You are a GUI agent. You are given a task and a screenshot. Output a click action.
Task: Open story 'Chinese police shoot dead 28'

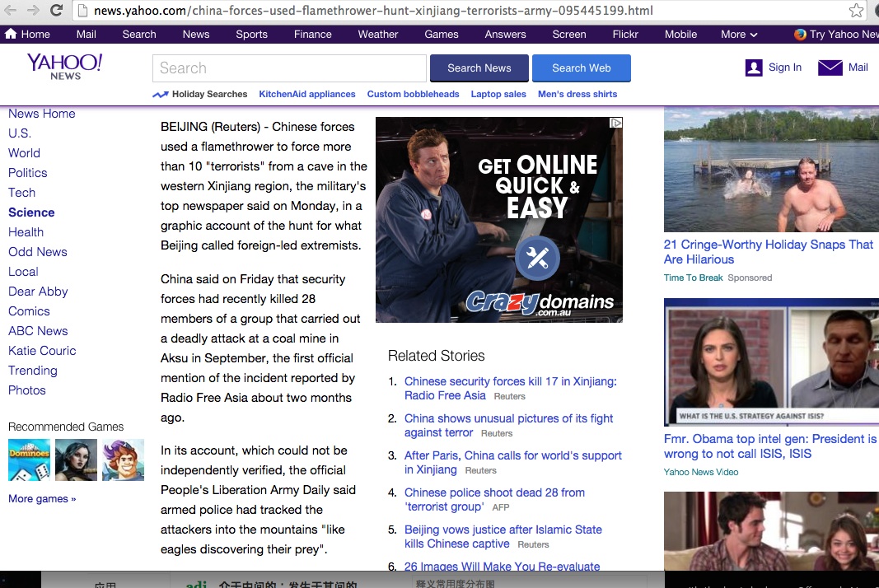(494, 499)
